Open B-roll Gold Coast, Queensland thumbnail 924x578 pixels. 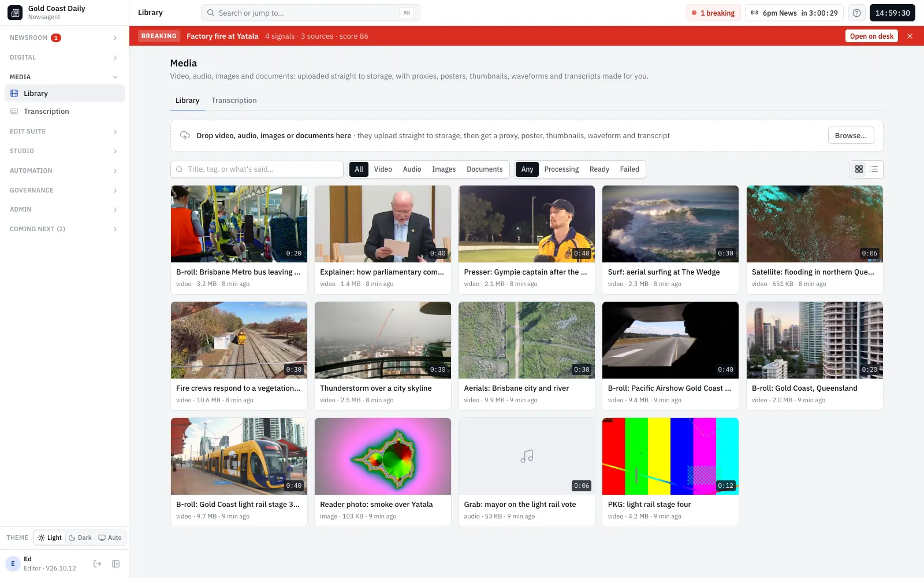(x=815, y=340)
